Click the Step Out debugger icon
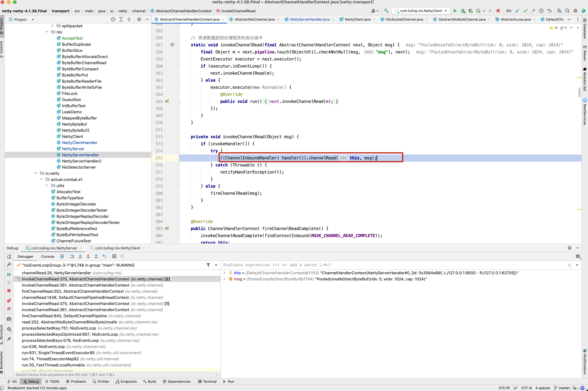The height and width of the screenshot is (391, 588). [x=96, y=256]
